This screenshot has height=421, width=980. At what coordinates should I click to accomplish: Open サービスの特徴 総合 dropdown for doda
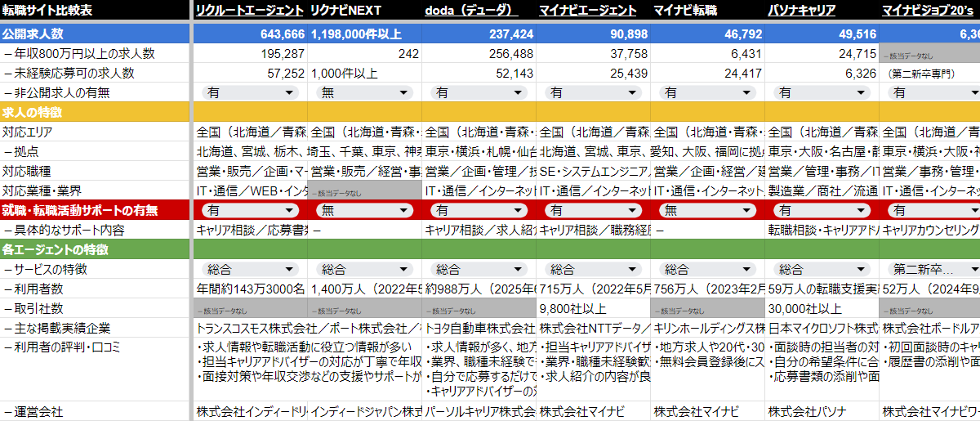pos(479,269)
